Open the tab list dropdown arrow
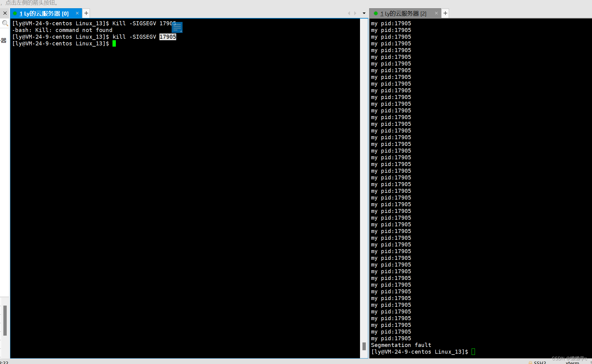The height and width of the screenshot is (364, 592). 364,13
